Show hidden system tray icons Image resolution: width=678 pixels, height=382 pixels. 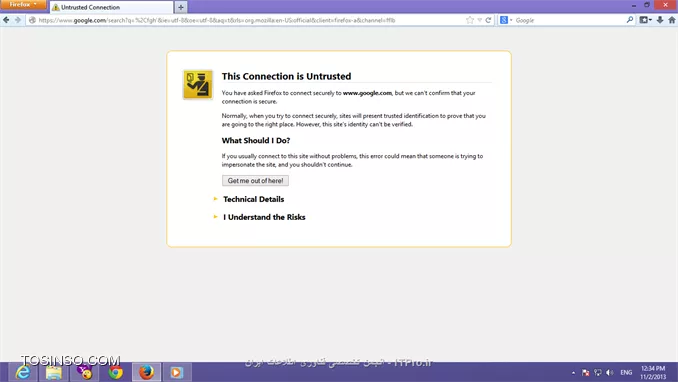(573, 372)
